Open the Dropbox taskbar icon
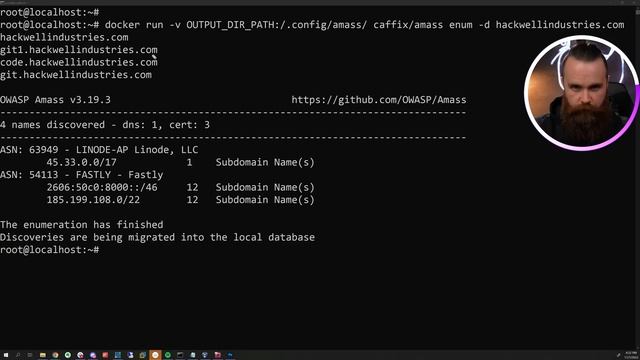Viewport: 640px width, 360px height. (x=205, y=355)
